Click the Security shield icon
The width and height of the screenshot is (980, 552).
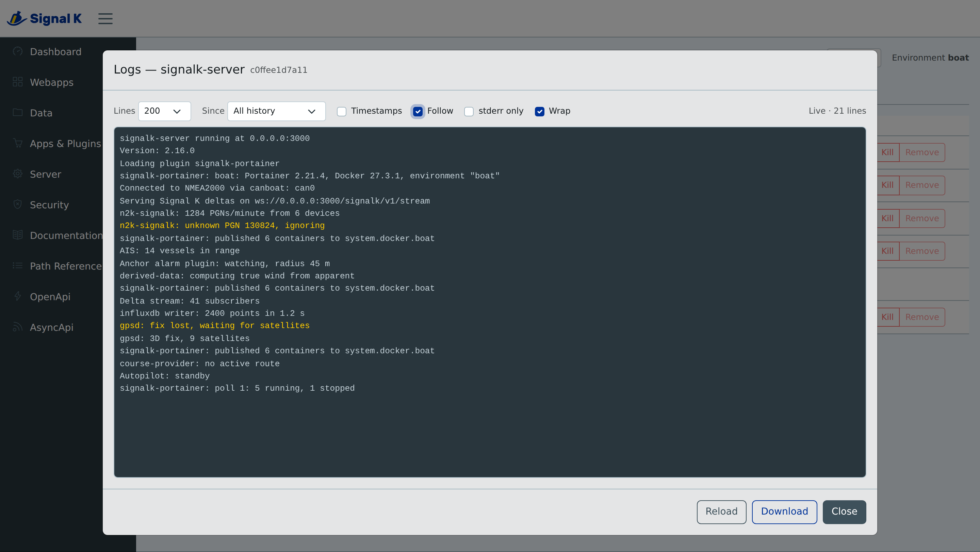17,204
